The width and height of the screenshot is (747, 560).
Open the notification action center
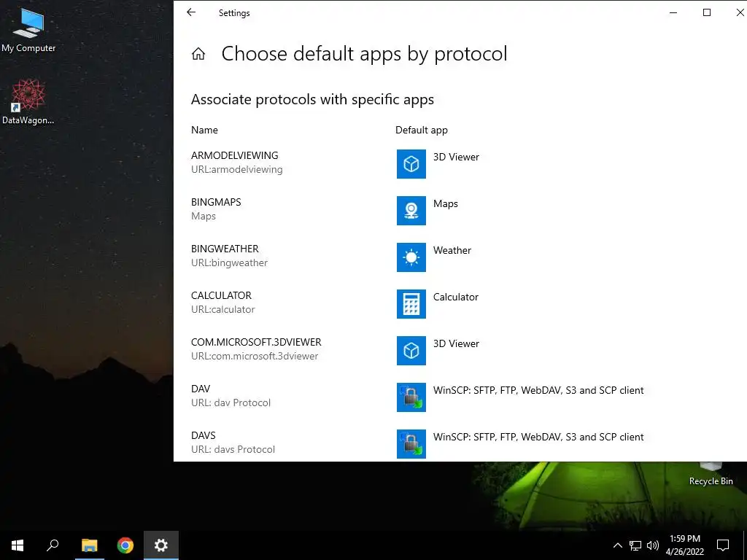tap(723, 545)
